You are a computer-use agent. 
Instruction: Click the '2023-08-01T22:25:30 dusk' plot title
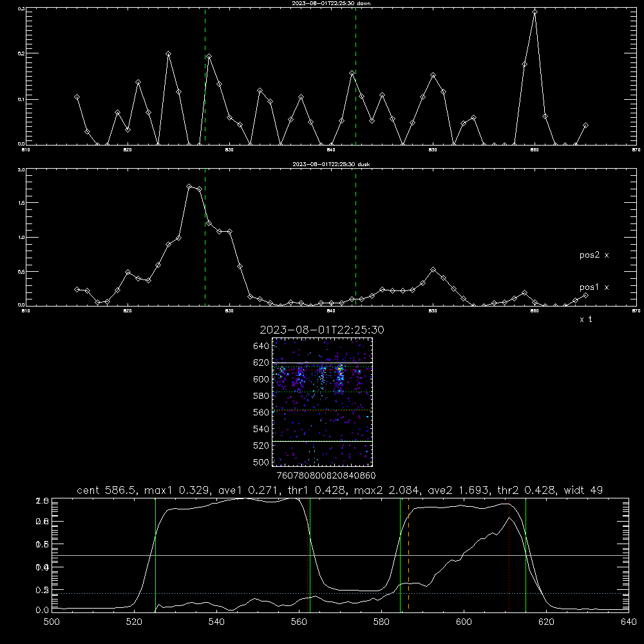[x=331, y=164]
